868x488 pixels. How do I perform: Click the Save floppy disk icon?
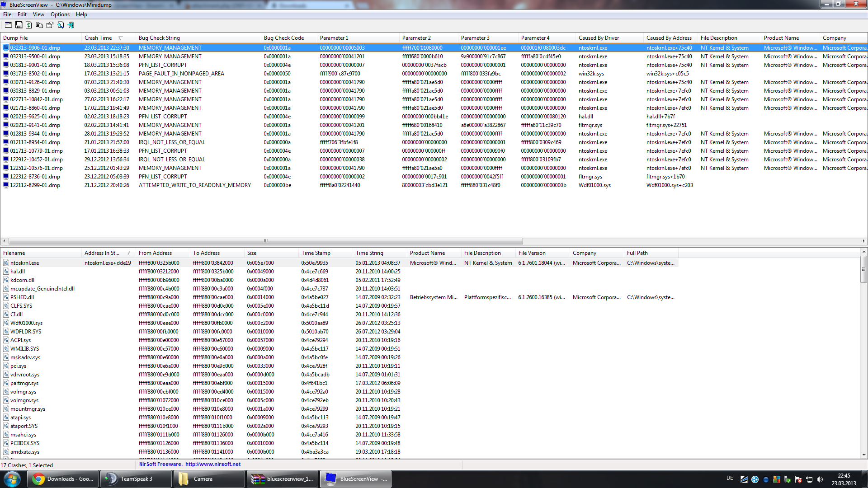coord(19,25)
